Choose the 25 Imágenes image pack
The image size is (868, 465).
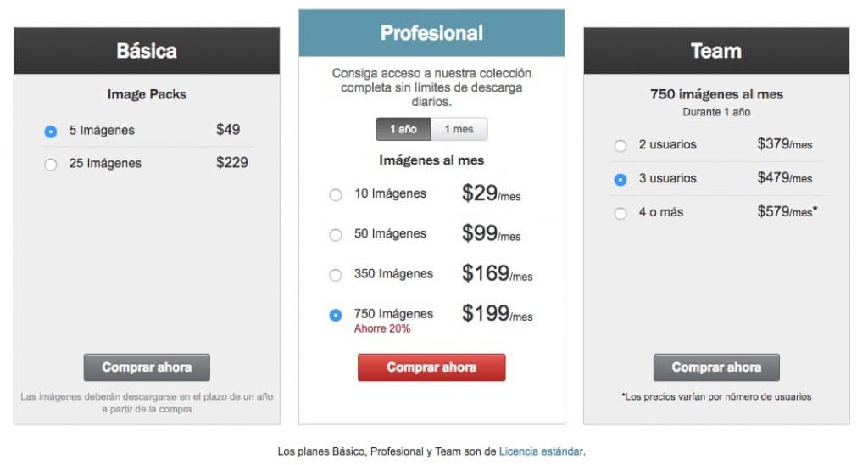click(51, 165)
